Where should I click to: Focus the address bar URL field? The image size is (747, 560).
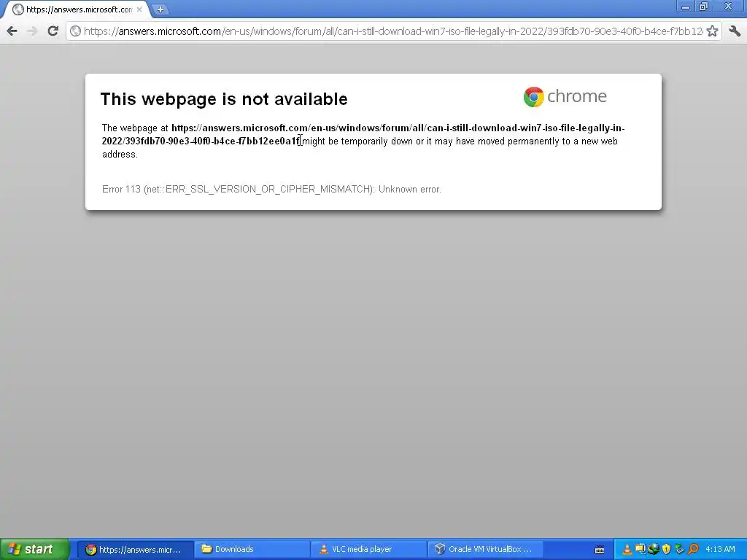pos(393,31)
